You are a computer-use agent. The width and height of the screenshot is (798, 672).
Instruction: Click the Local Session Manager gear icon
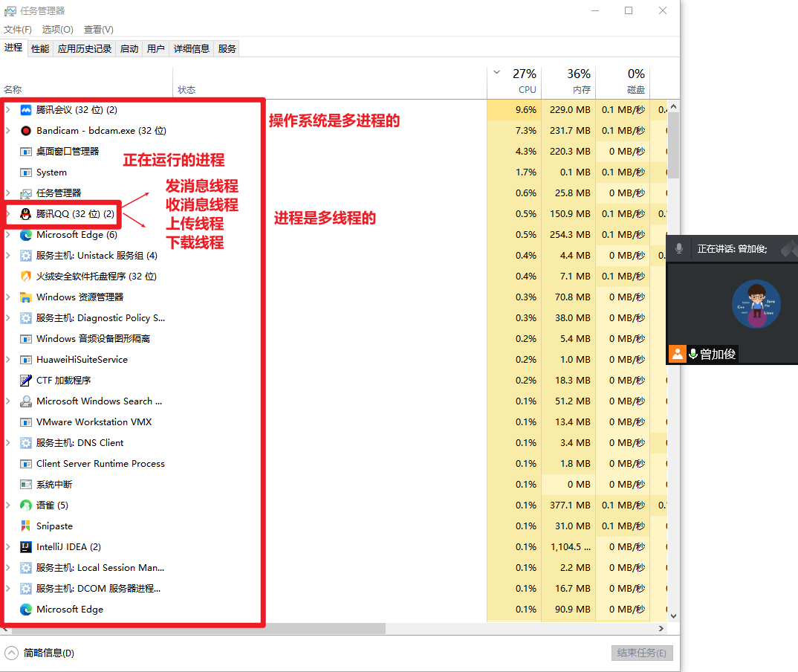tap(25, 568)
